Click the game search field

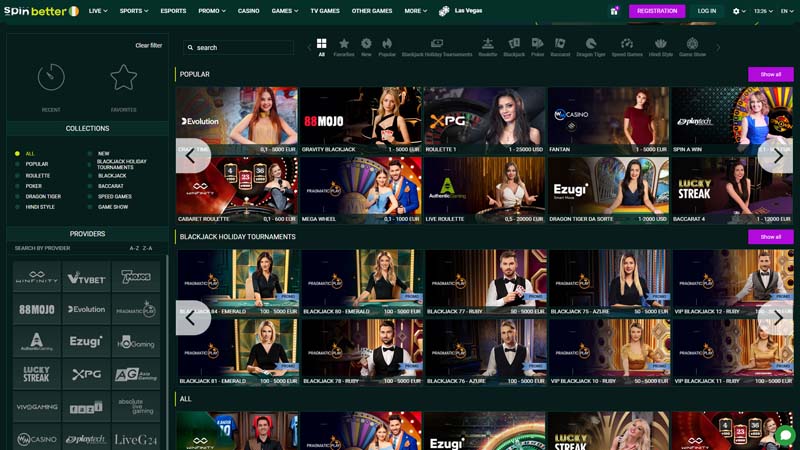(238, 47)
